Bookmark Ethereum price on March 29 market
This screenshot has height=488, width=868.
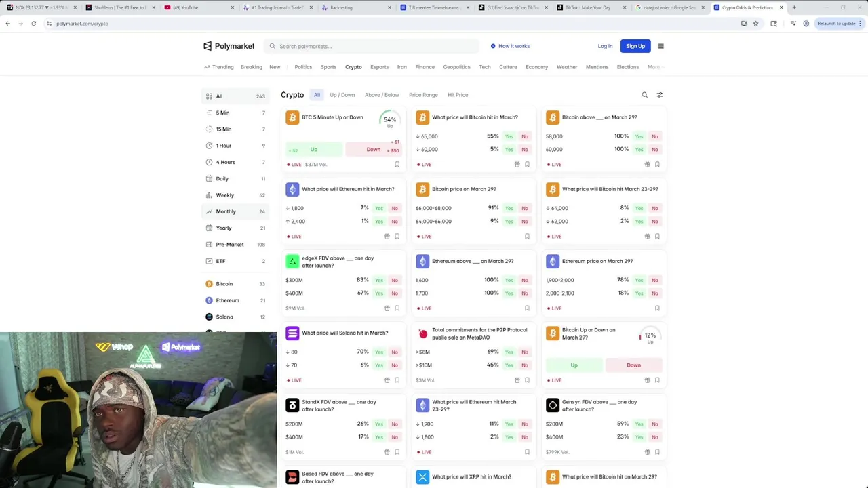pos(657,308)
